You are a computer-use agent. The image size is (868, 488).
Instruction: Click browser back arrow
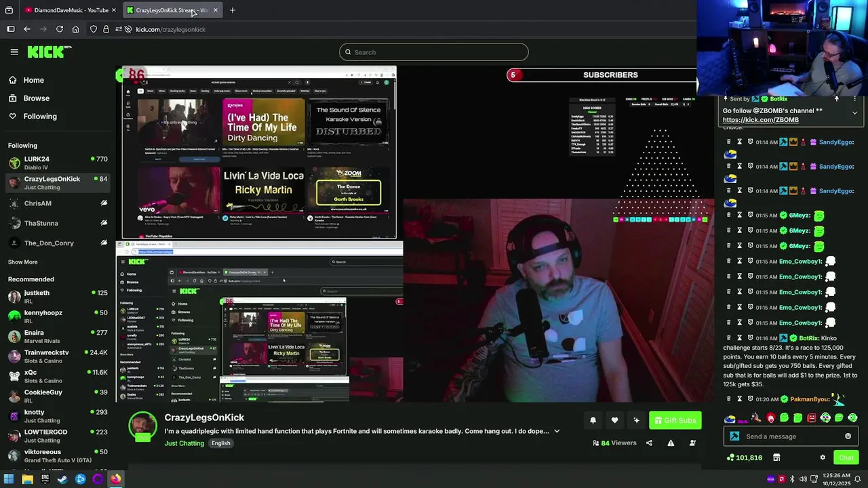[x=26, y=29]
